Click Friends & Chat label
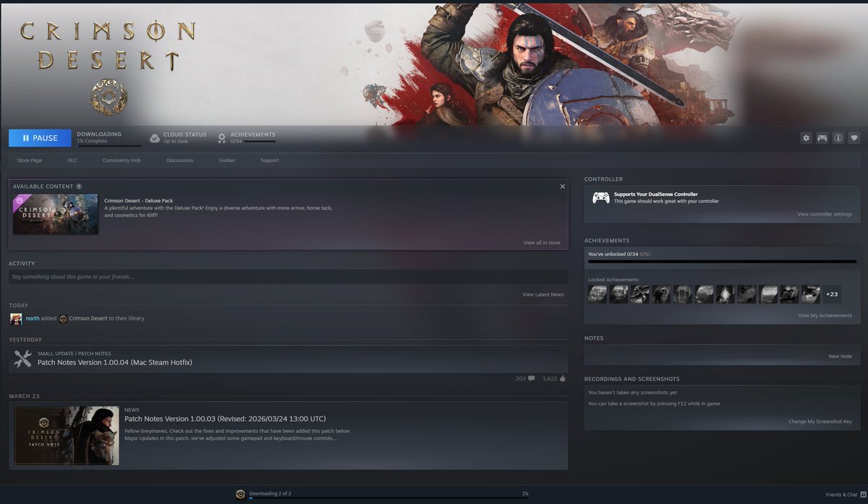This screenshot has height=504, width=868. pyautogui.click(x=841, y=495)
